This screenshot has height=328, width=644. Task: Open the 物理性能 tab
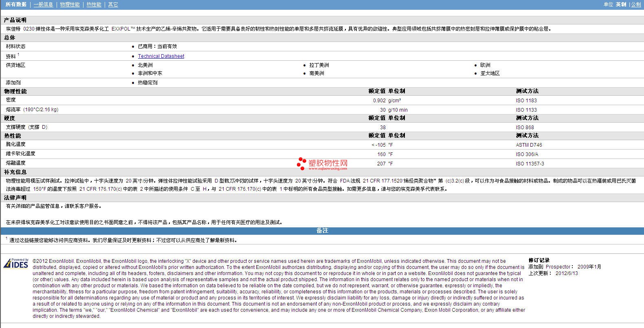(x=70, y=4)
